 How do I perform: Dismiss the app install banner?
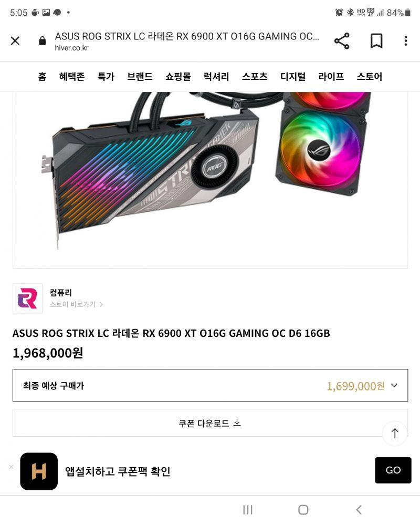pyautogui.click(x=11, y=467)
